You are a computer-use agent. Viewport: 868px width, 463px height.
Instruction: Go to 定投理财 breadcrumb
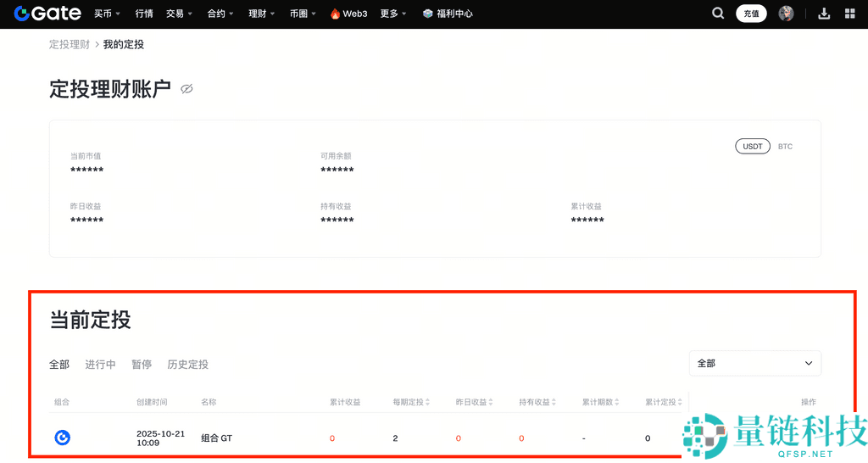click(70, 44)
